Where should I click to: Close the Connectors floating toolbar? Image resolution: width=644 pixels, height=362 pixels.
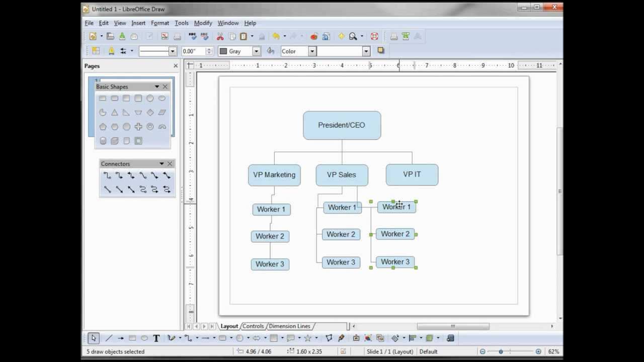click(170, 164)
